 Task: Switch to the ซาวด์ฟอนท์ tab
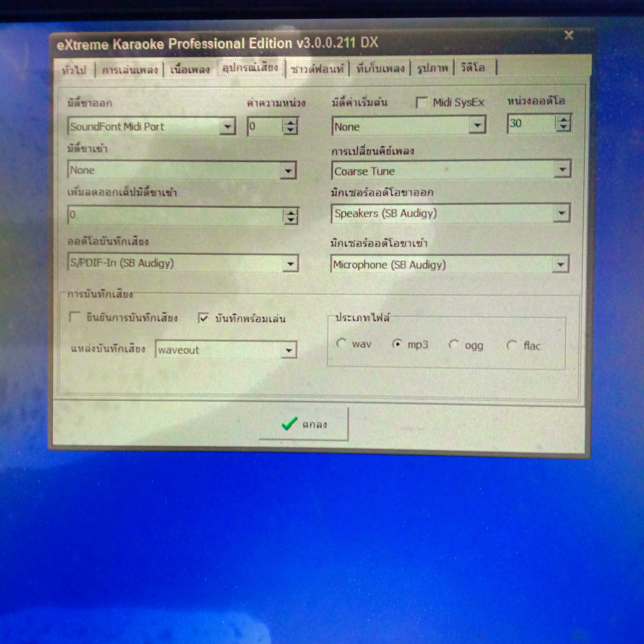[x=317, y=69]
